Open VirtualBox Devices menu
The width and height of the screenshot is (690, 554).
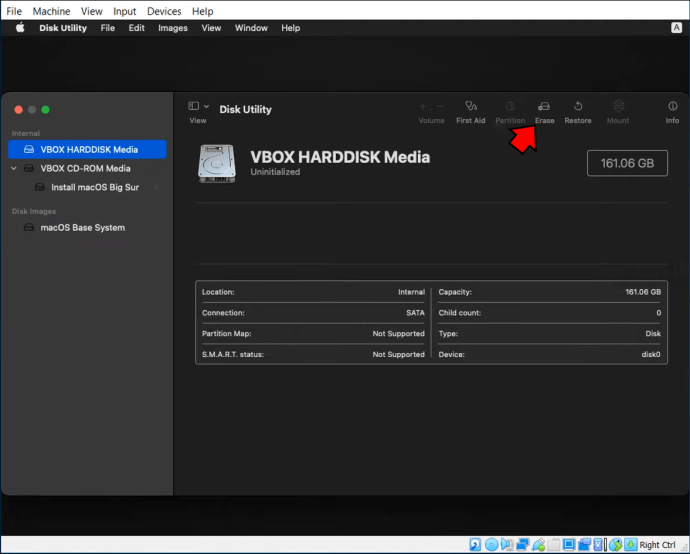click(164, 11)
